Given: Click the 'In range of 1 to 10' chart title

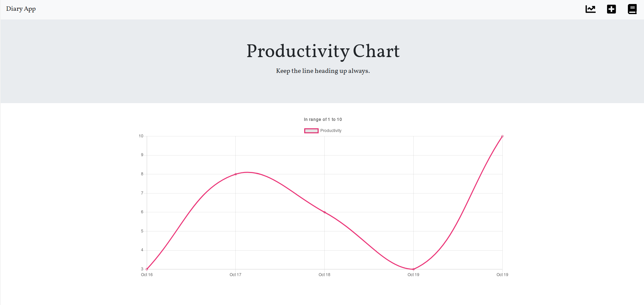Looking at the screenshot, I should [x=323, y=119].
